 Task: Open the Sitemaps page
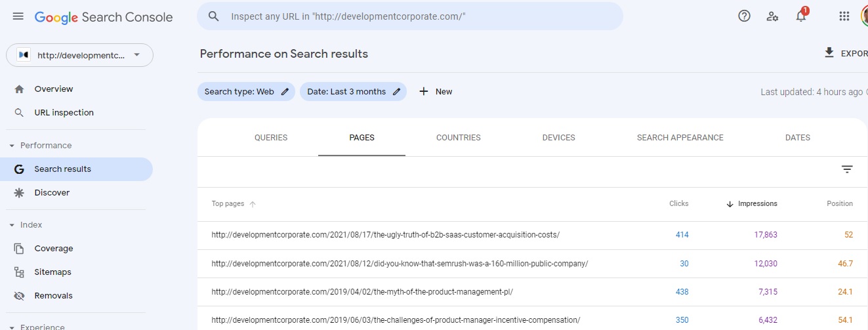pos(52,272)
